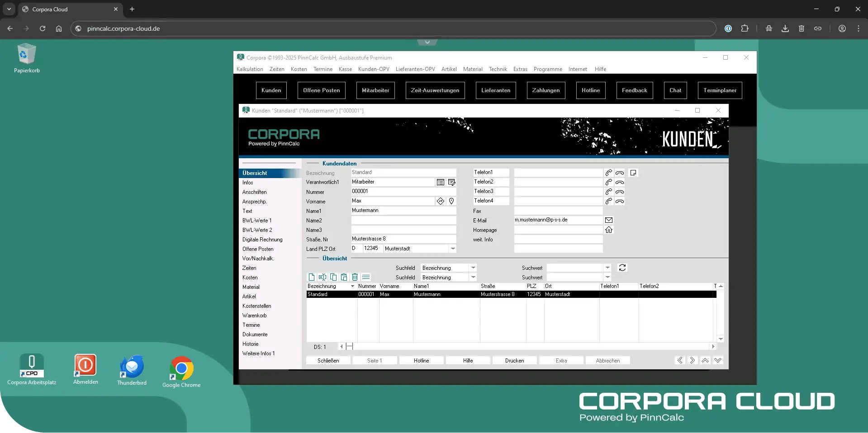Viewport: 868px width, 433px height.
Task: Click map pin icon beside Vorname
Action: coord(451,201)
